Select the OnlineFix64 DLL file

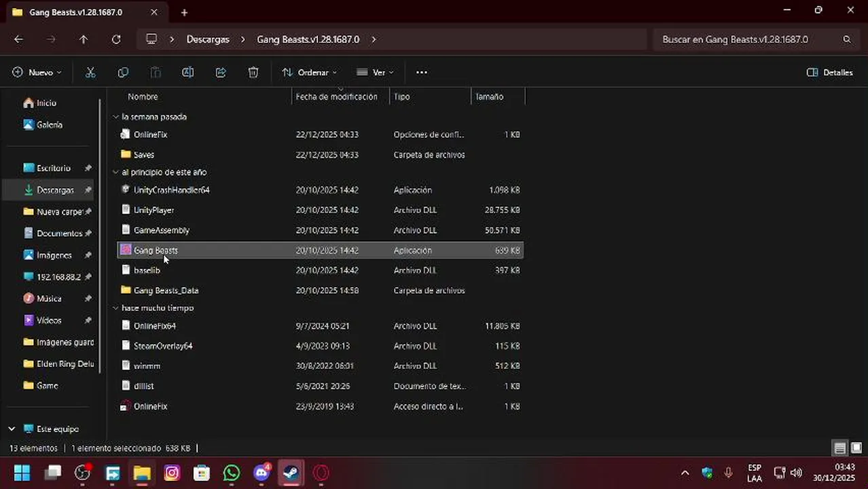[x=320, y=326]
